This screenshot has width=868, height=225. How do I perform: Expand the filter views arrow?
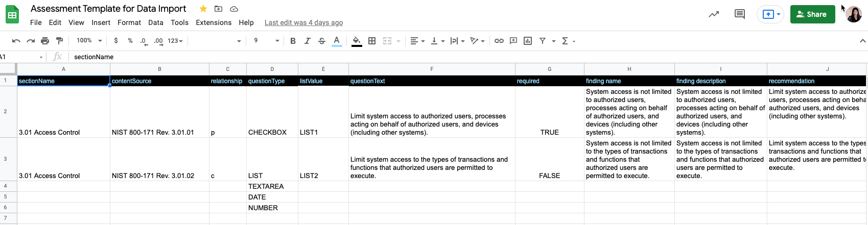(553, 41)
